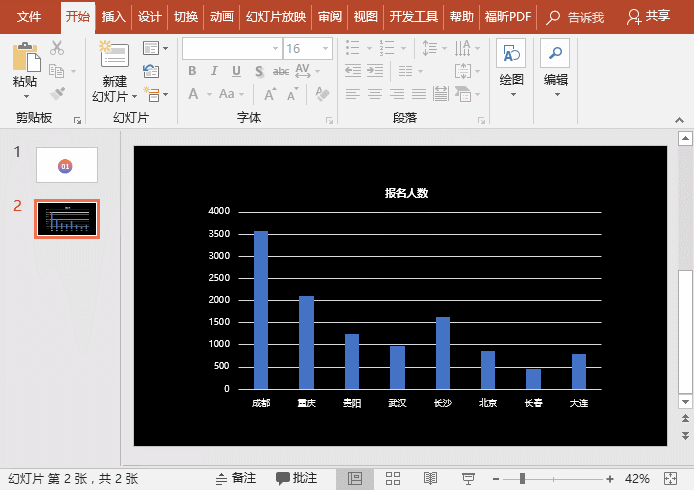Open the font name combo box

tap(231, 48)
